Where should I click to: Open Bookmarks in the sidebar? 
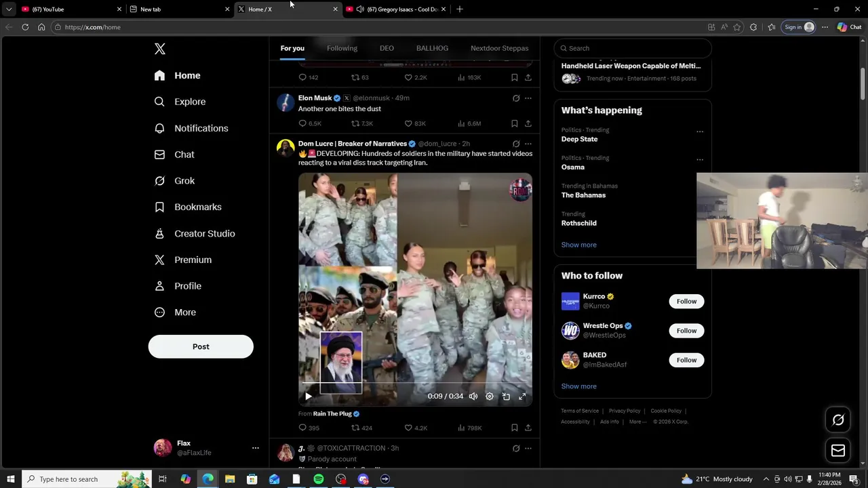(x=188, y=207)
